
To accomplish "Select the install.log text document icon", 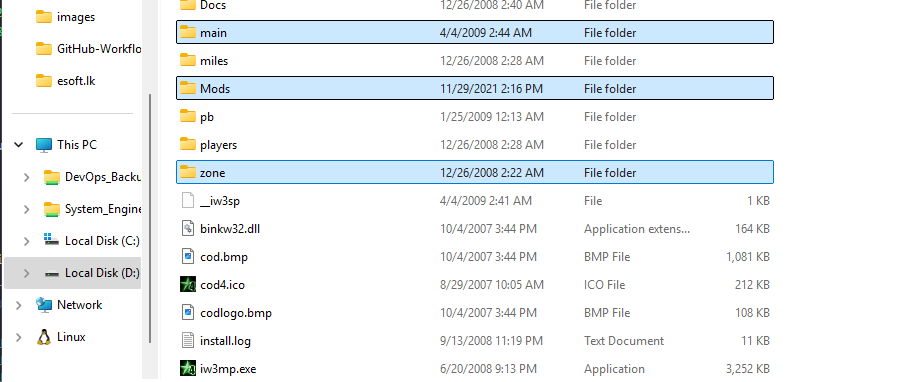I will tap(188, 340).
